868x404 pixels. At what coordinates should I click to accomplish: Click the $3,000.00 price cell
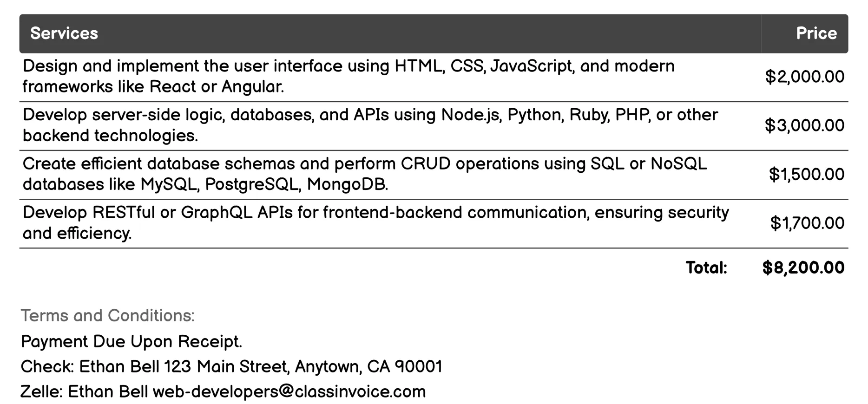[x=804, y=126]
